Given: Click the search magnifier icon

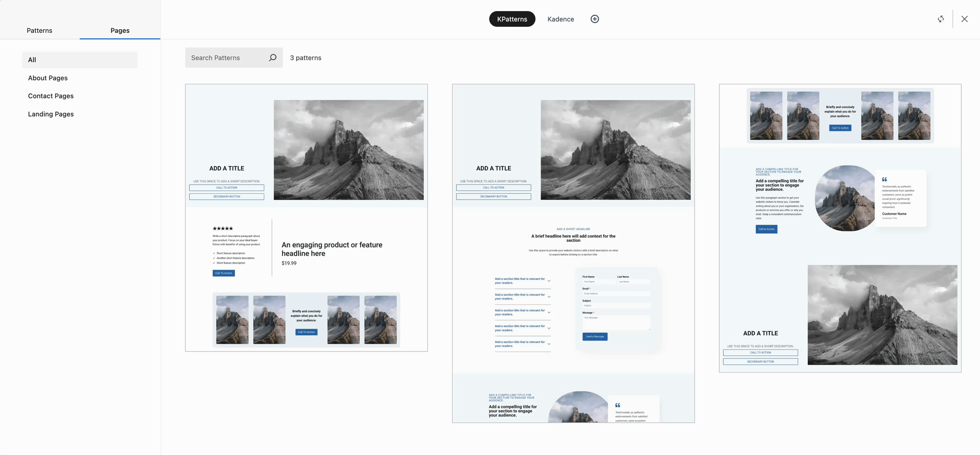Looking at the screenshot, I should (x=273, y=57).
